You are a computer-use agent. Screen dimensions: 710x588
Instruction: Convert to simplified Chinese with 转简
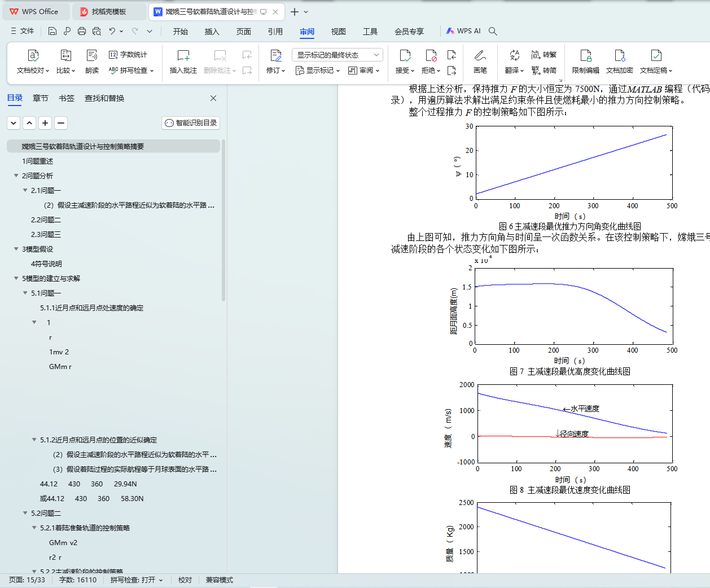click(x=544, y=71)
